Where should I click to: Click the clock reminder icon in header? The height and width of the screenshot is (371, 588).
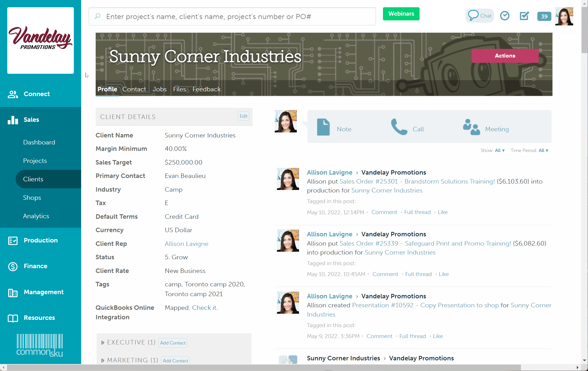(505, 16)
